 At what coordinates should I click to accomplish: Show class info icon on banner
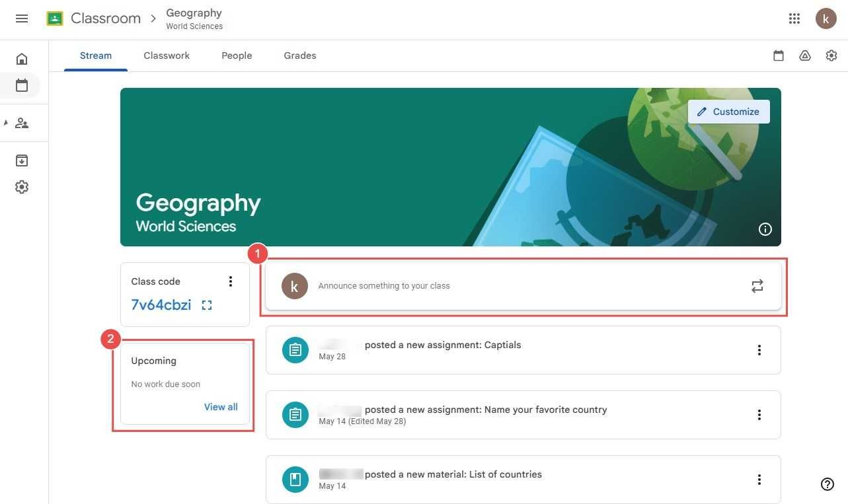[765, 229]
